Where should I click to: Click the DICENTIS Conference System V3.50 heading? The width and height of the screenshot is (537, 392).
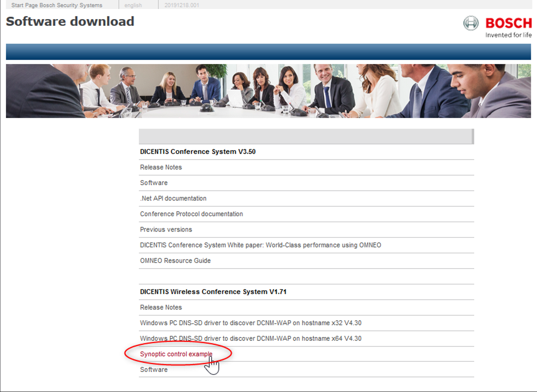pyautogui.click(x=197, y=152)
